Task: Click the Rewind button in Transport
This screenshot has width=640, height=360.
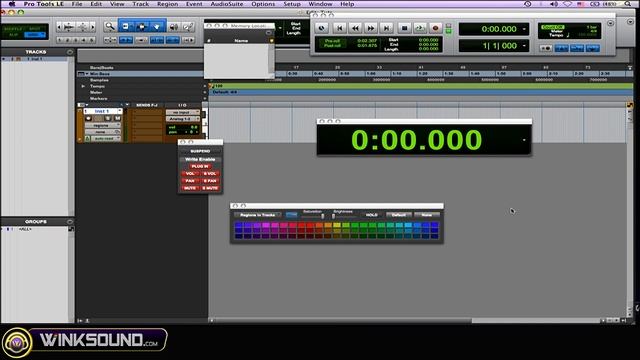Action: [x=355, y=28]
